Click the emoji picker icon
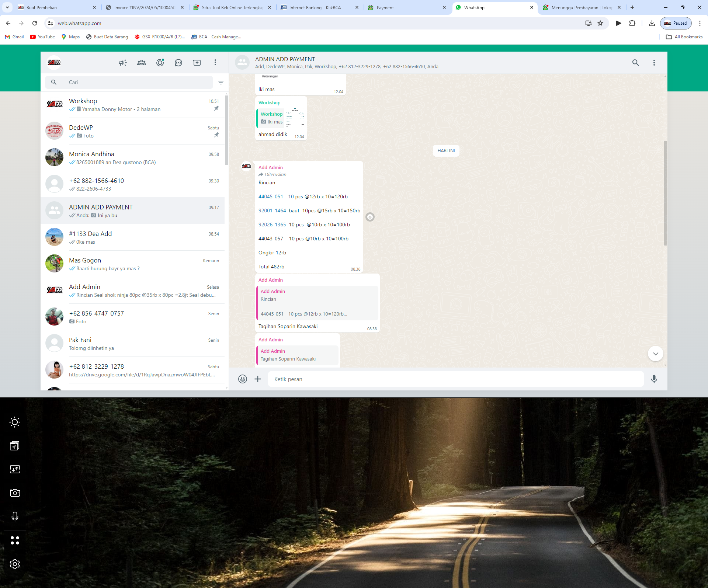This screenshot has width=708, height=588. pos(242,379)
